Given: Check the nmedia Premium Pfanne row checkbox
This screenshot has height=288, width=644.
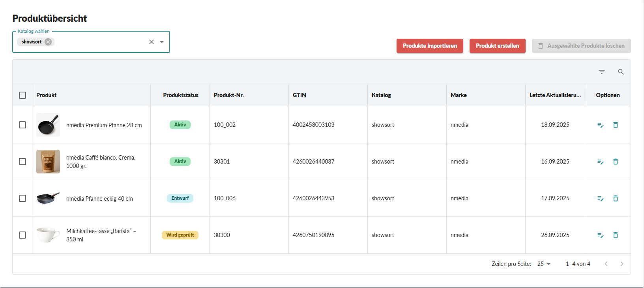Looking at the screenshot, I should click(x=22, y=125).
